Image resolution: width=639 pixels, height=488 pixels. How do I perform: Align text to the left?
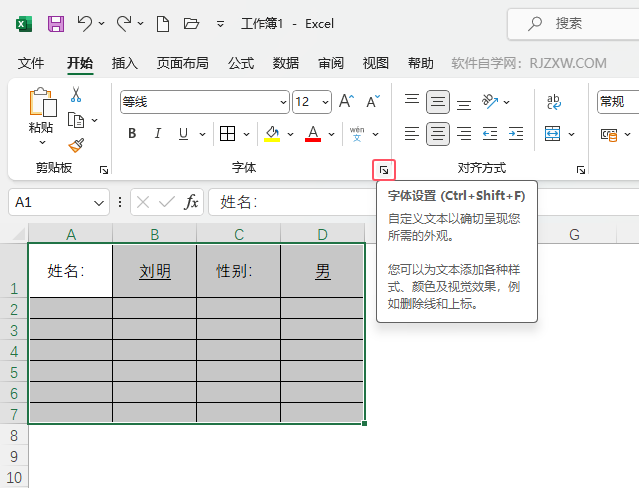[x=412, y=134]
